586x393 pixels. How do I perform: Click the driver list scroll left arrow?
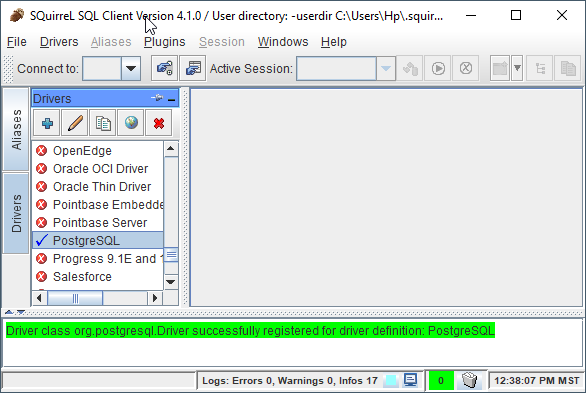[x=39, y=298]
